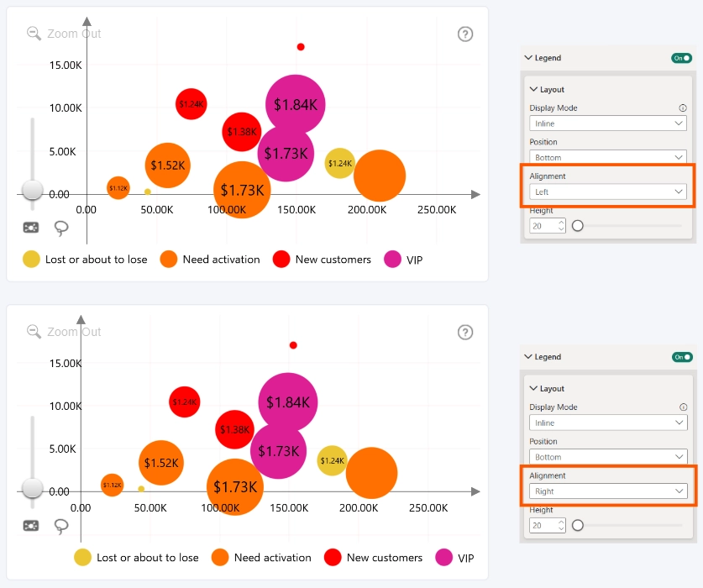This screenshot has height=588, width=703.
Task: Select the $1.52K orange bubble in top chart
Action: [x=168, y=165]
